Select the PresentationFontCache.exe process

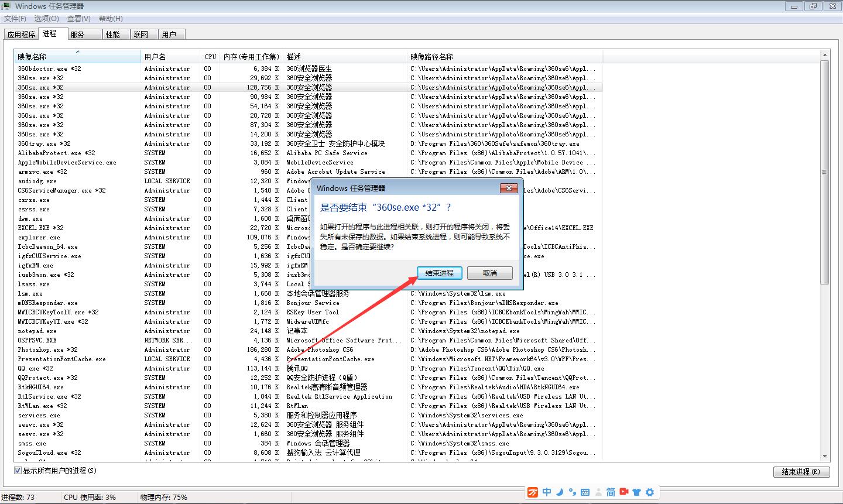[309, 359]
